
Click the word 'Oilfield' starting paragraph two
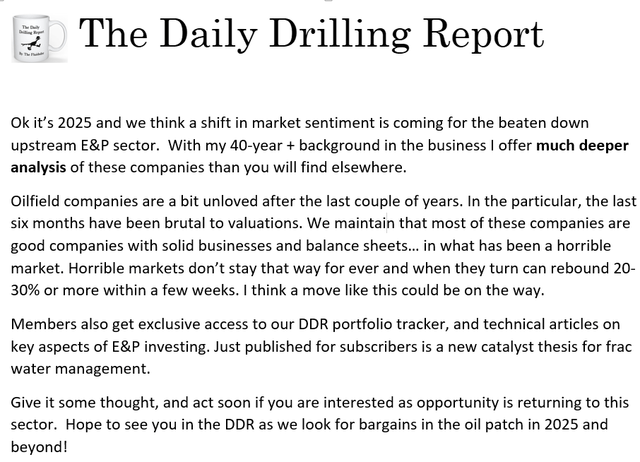coord(36,201)
